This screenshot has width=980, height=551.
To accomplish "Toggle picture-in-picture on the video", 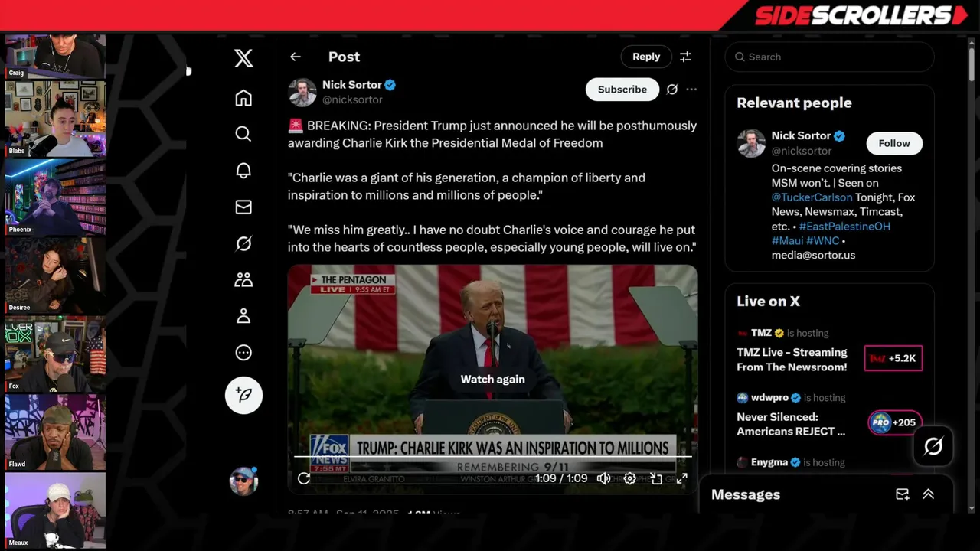I will [656, 478].
